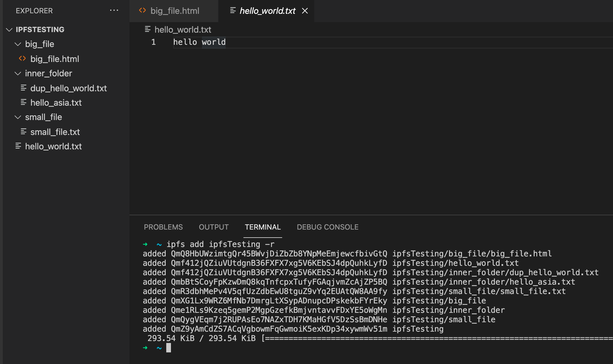Collapse the inner_folder folder
Screen dimensions: 613x364
click(18, 73)
